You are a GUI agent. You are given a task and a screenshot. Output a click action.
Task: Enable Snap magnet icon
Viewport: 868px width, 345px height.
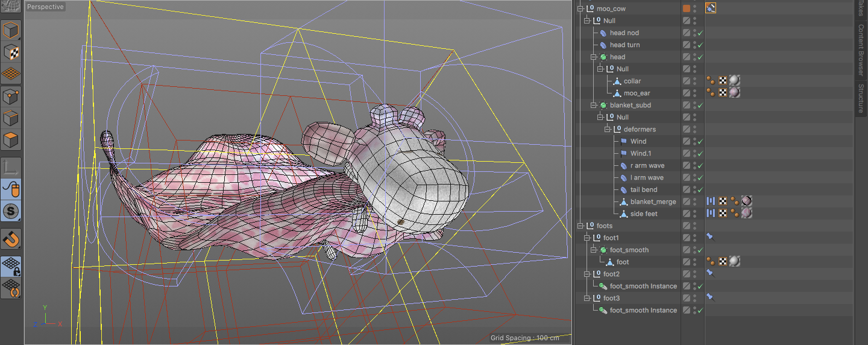click(x=11, y=239)
